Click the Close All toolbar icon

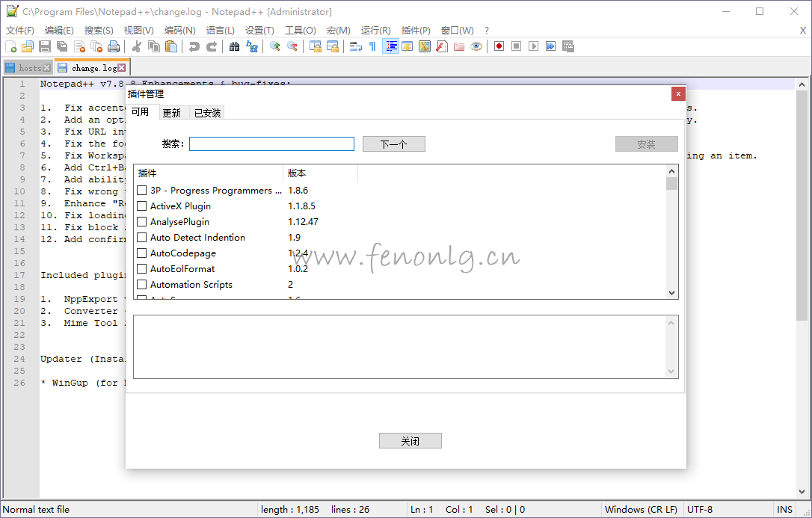coord(96,46)
